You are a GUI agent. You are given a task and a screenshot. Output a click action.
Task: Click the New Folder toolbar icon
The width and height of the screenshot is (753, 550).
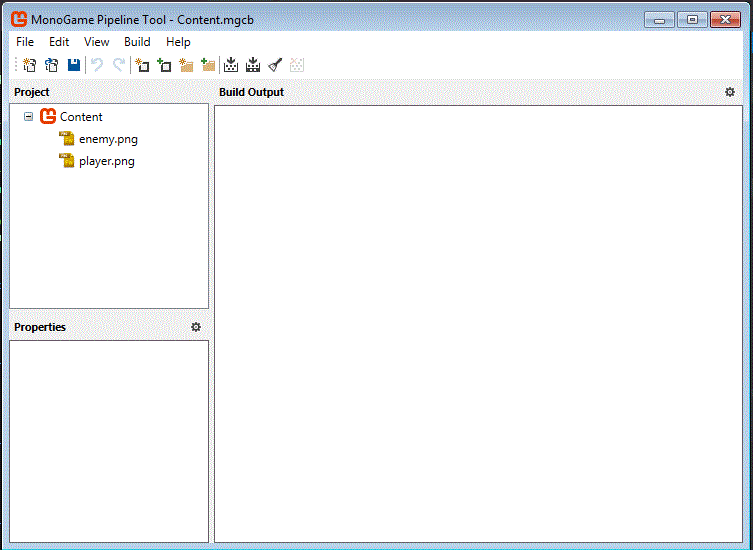coord(186,65)
